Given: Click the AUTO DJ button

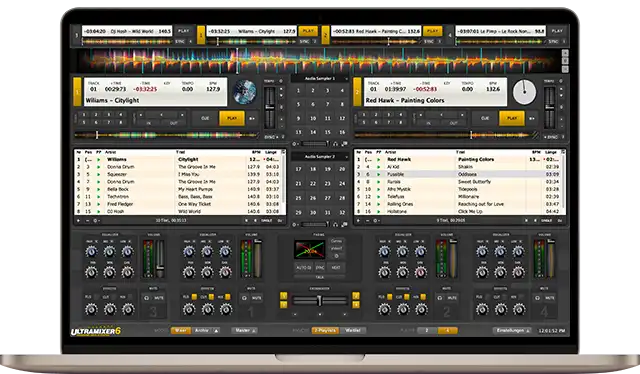Looking at the screenshot, I should click(x=304, y=267).
